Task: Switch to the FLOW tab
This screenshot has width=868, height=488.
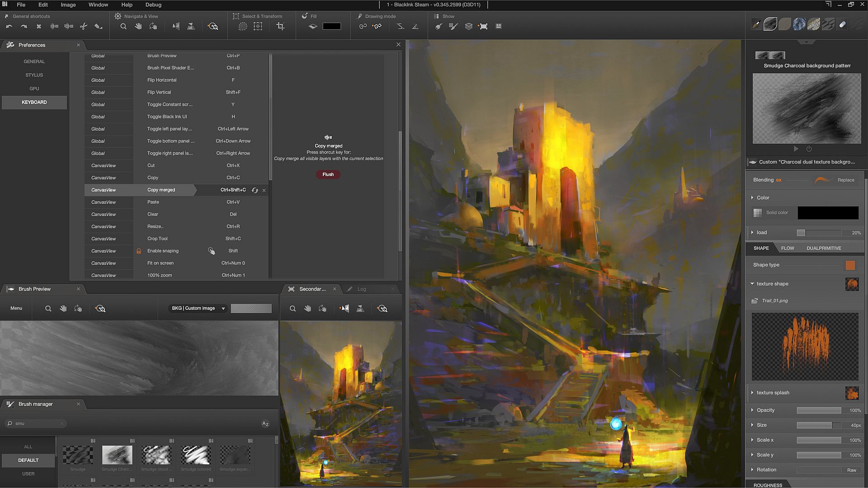Action: pos(788,248)
